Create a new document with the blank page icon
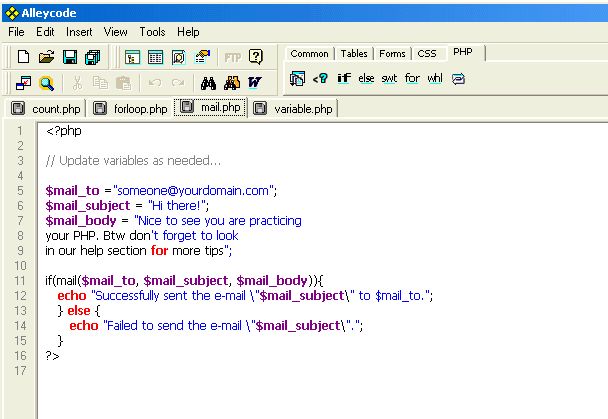This screenshot has height=419, width=608. (24, 57)
